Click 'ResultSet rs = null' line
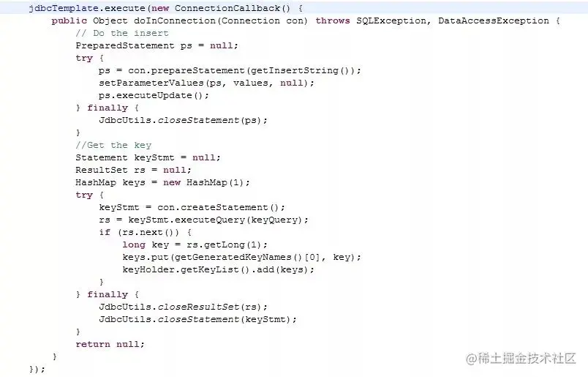The width and height of the screenshot is (588, 377). tap(134, 170)
